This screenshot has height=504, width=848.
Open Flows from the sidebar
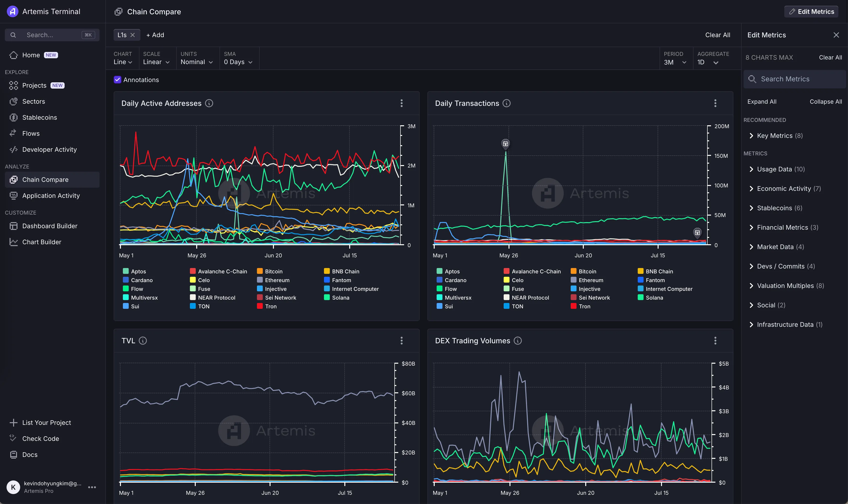click(x=52, y=134)
